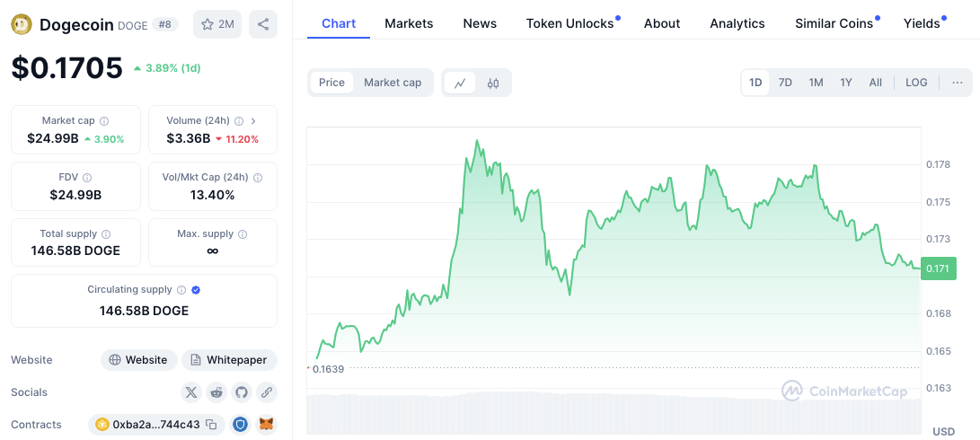
Task: Open Dogecoin's X (Twitter) profile
Action: (x=191, y=392)
